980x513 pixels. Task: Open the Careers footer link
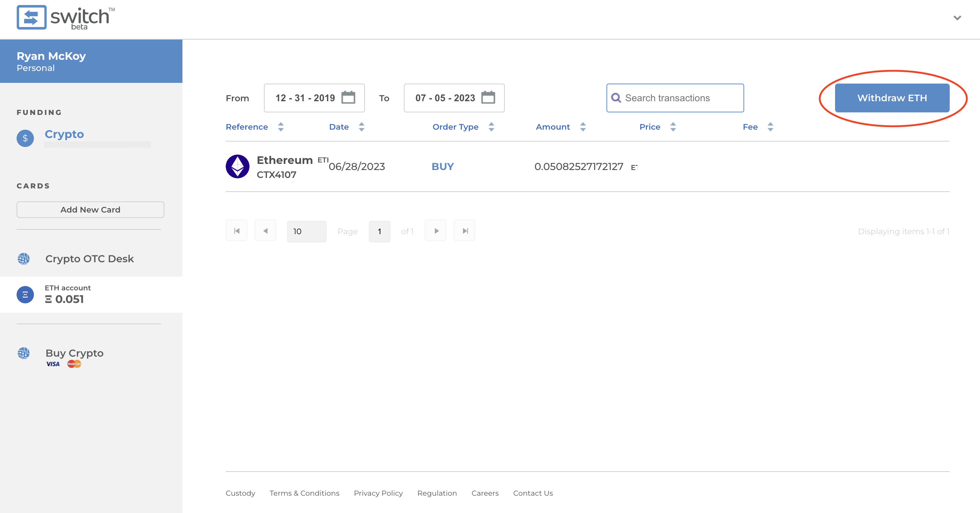pos(485,493)
